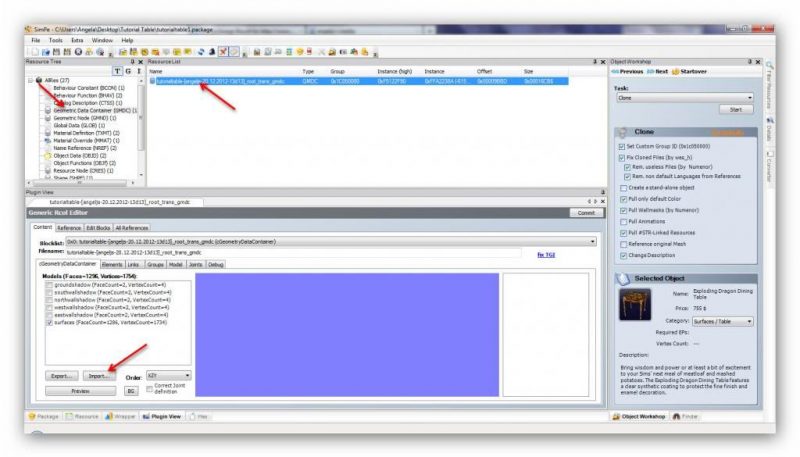The height and width of the screenshot is (457, 800).
Task: Uncheck the surfaces model checkbox
Action: (50, 324)
